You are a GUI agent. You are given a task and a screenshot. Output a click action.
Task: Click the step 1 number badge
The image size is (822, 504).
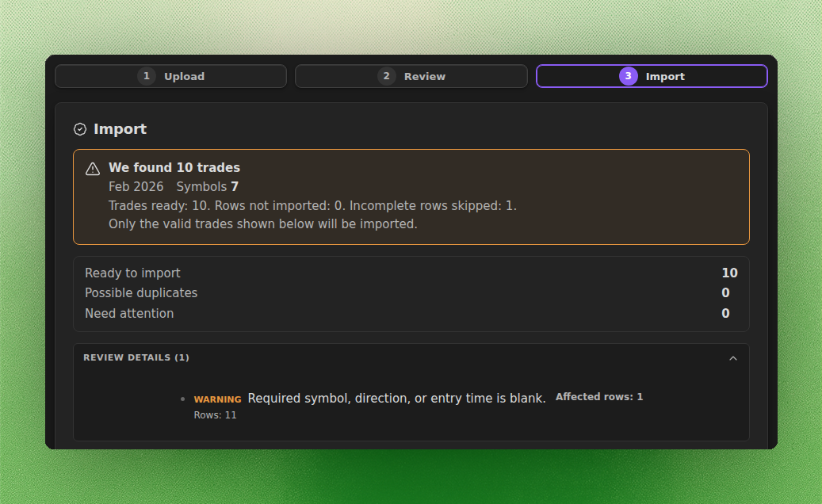(147, 76)
